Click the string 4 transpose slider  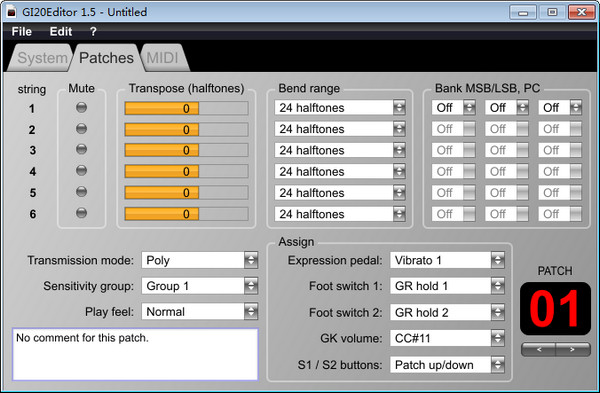[x=186, y=171]
